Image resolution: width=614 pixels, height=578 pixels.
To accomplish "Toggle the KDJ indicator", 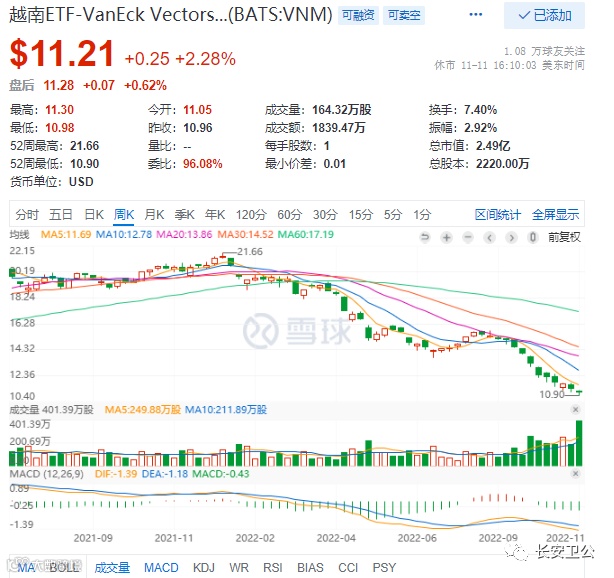I will (x=204, y=567).
